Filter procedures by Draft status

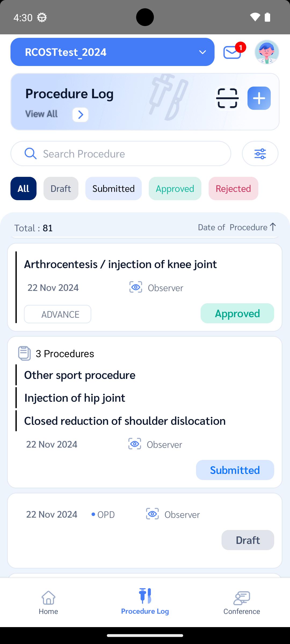pyautogui.click(x=61, y=188)
